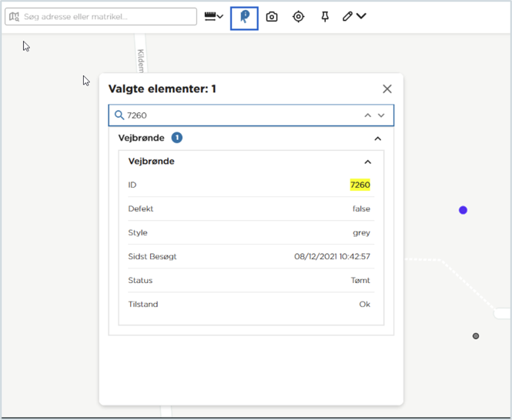512x420 pixels.
Task: Click the 'Valgte elementer: 1' heading
Action: coord(162,88)
